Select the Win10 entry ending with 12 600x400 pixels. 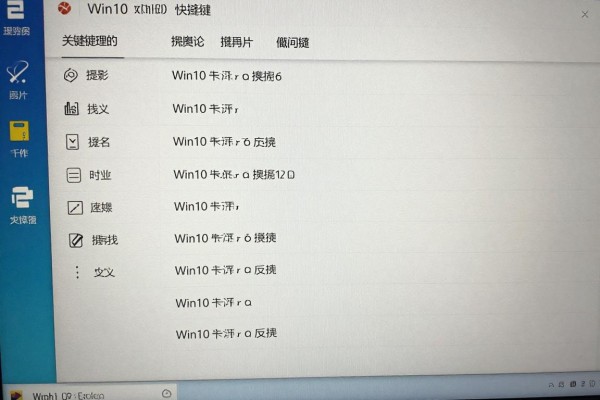(234, 175)
